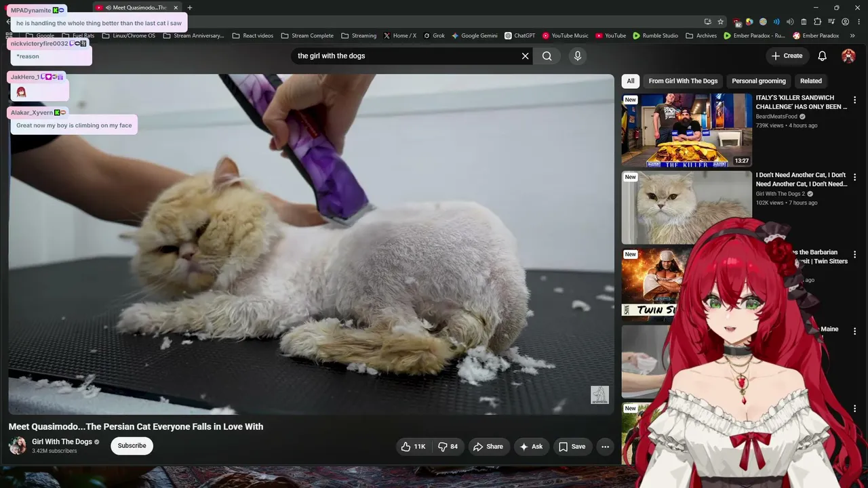Open the Rumble Studio bookmark
The width and height of the screenshot is (868, 488).
point(655,36)
